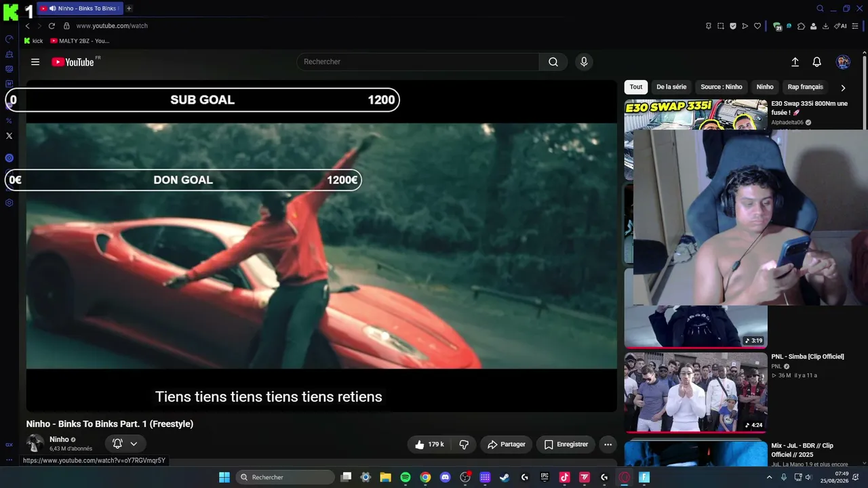Open the YouTube account avatar menu
Viewport: 868px width, 488px height.
coord(843,62)
